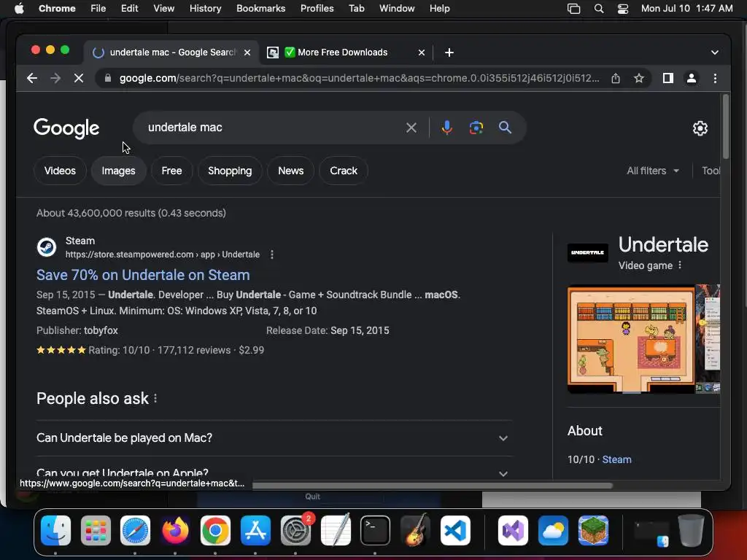Open TextEdit from the Dock
Image resolution: width=747 pixels, height=560 pixels.
336,531
